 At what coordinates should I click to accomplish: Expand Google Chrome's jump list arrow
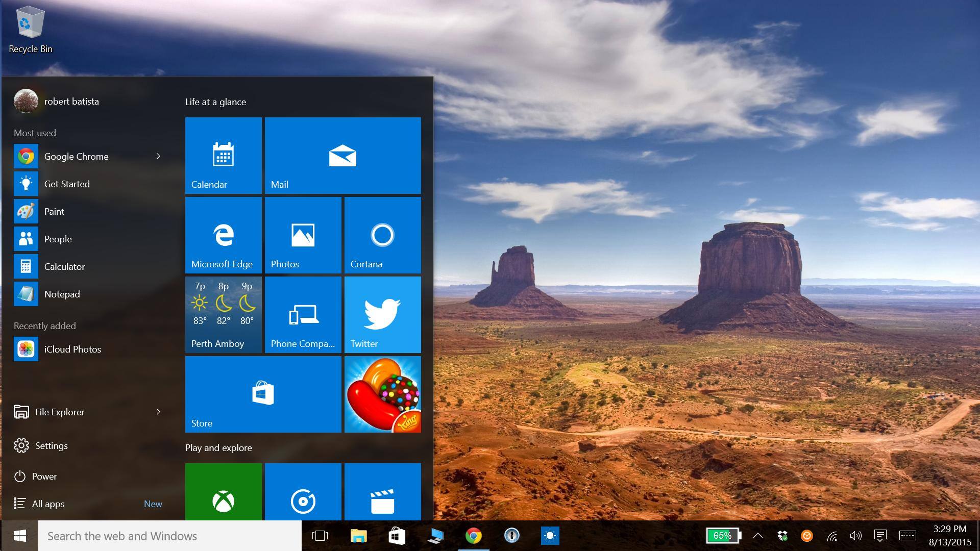[159, 156]
